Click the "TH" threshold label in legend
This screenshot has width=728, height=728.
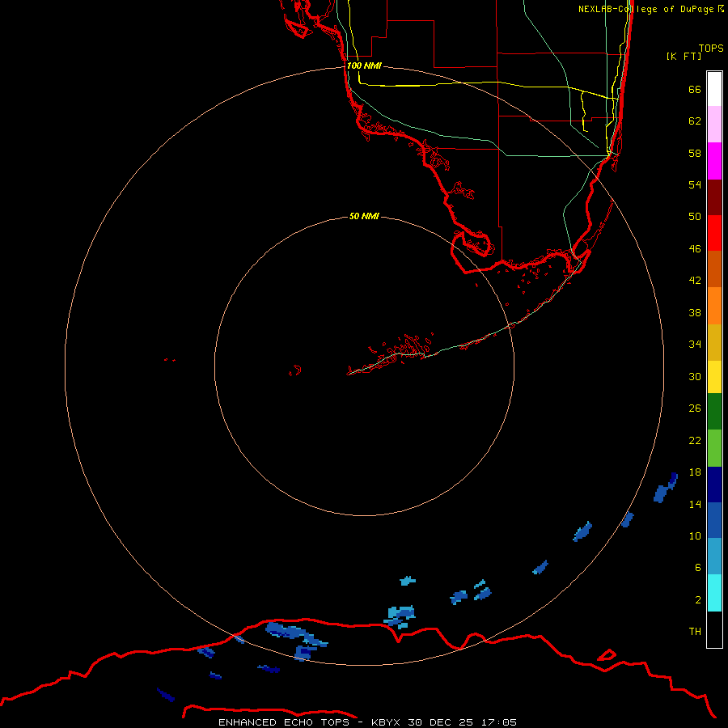tap(695, 632)
